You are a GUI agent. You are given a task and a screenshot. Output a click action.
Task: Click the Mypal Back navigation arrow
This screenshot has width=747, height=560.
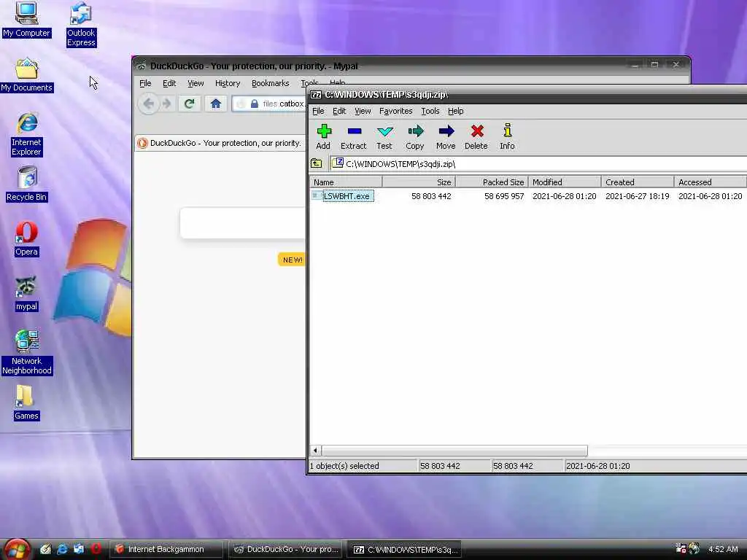149,104
